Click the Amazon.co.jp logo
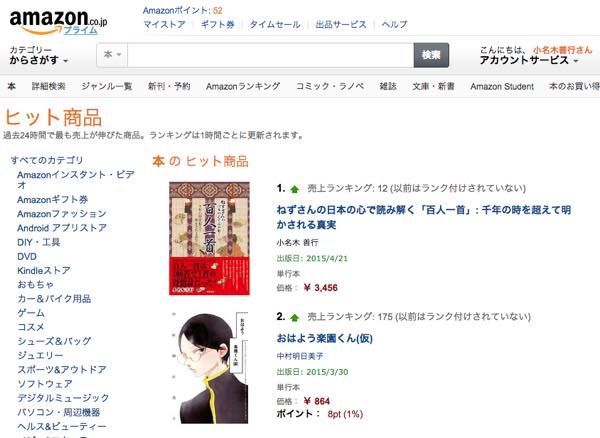Screen dimensions: 600x438 [x=58, y=20]
